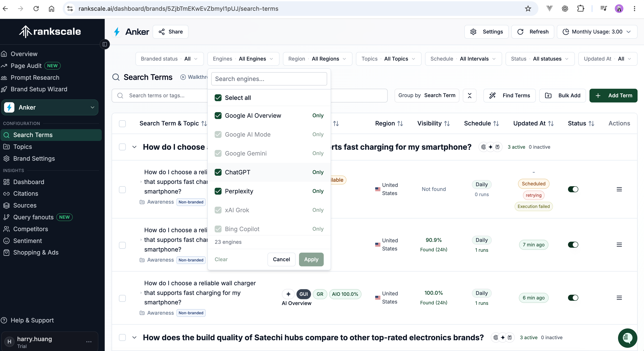The height and width of the screenshot is (351, 644).
Task: Open the chat support bubble icon
Action: 627,338
